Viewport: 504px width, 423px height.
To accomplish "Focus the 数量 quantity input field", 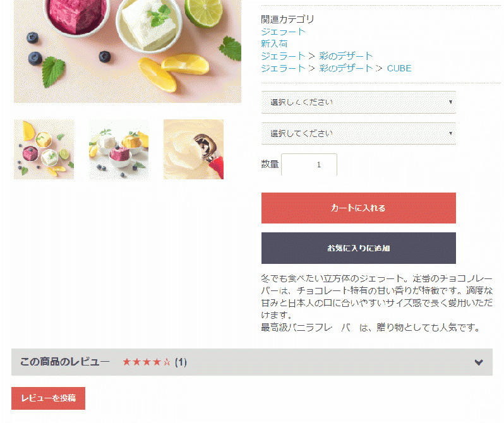I will [x=309, y=165].
